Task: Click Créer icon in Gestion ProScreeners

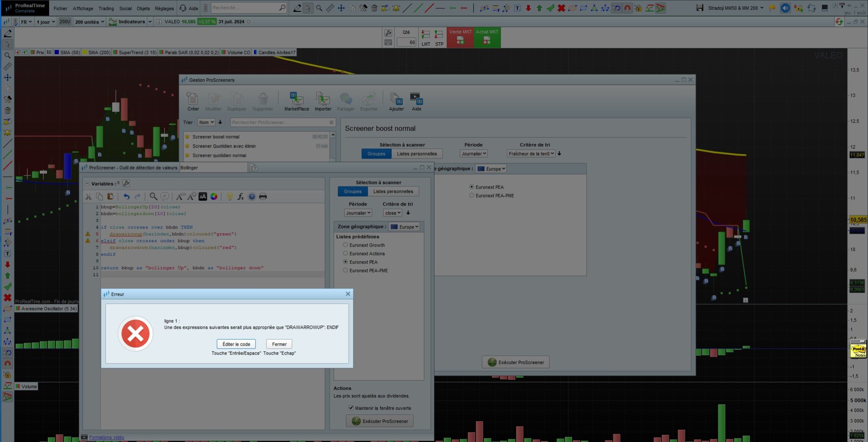Action: click(193, 102)
